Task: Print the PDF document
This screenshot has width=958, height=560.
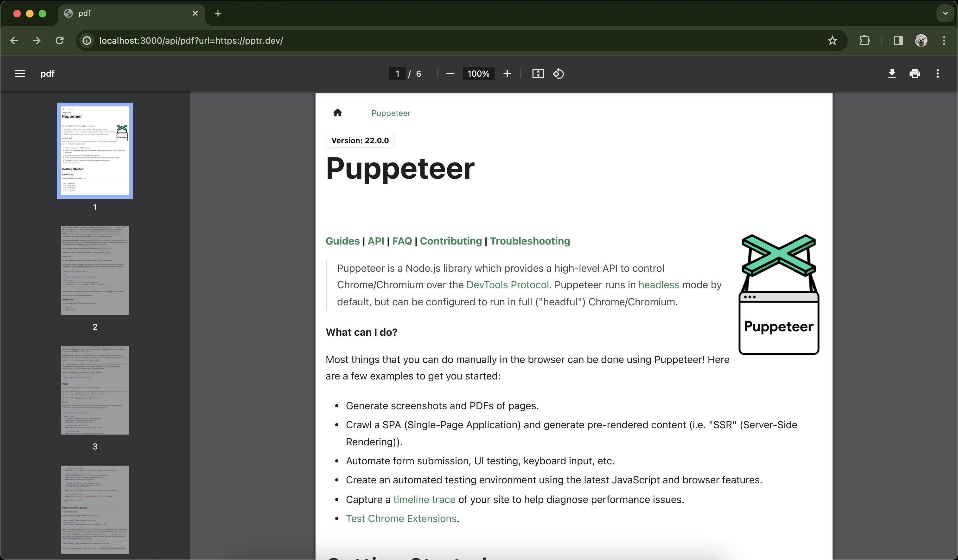Action: tap(915, 73)
